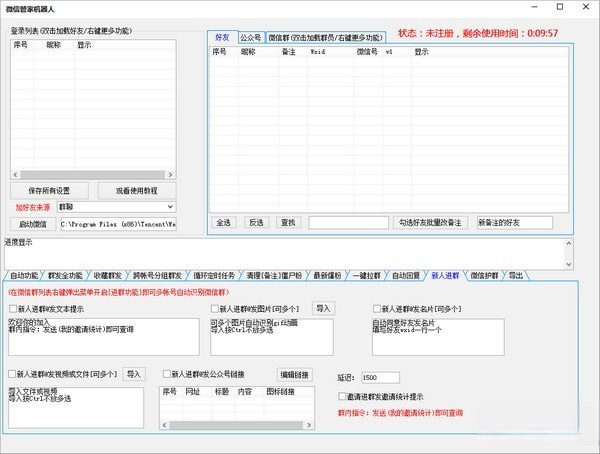Click 编辑链接 button
This screenshot has height=454, width=600.
click(x=294, y=375)
